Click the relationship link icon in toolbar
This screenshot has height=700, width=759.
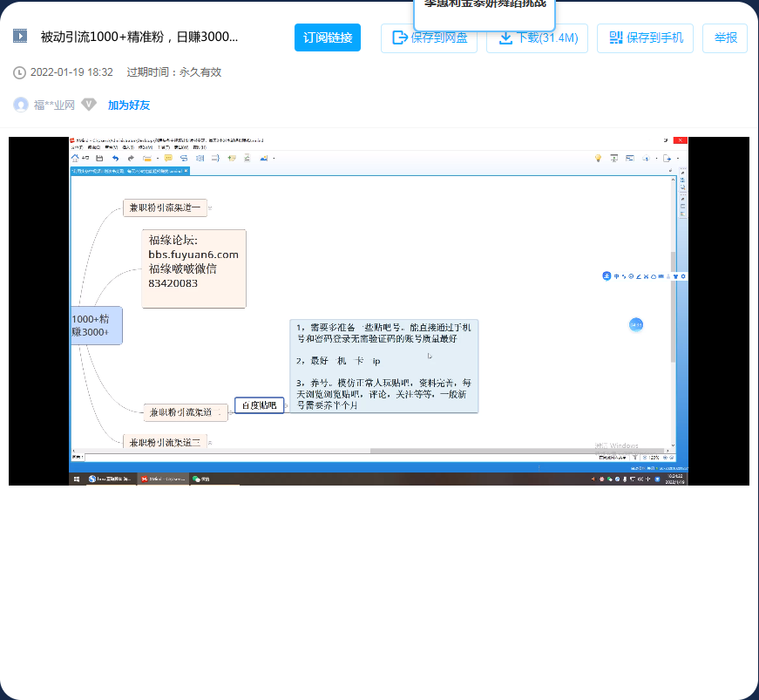click(184, 159)
